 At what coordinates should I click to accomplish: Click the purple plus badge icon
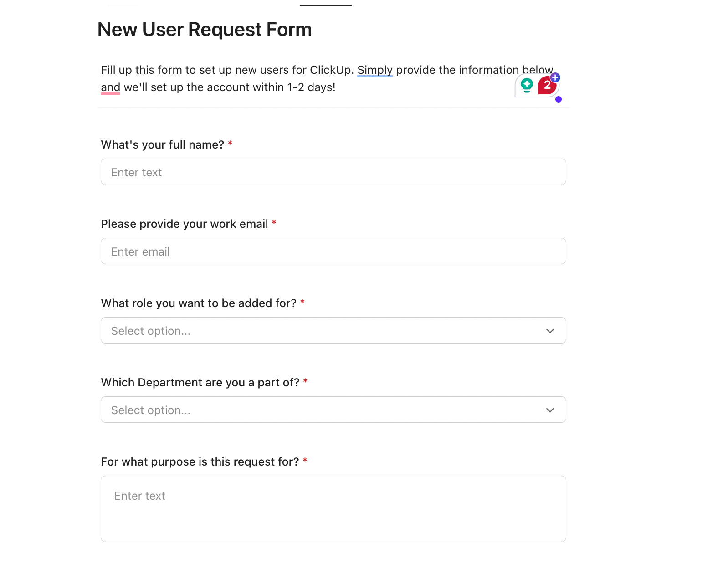[x=554, y=77]
